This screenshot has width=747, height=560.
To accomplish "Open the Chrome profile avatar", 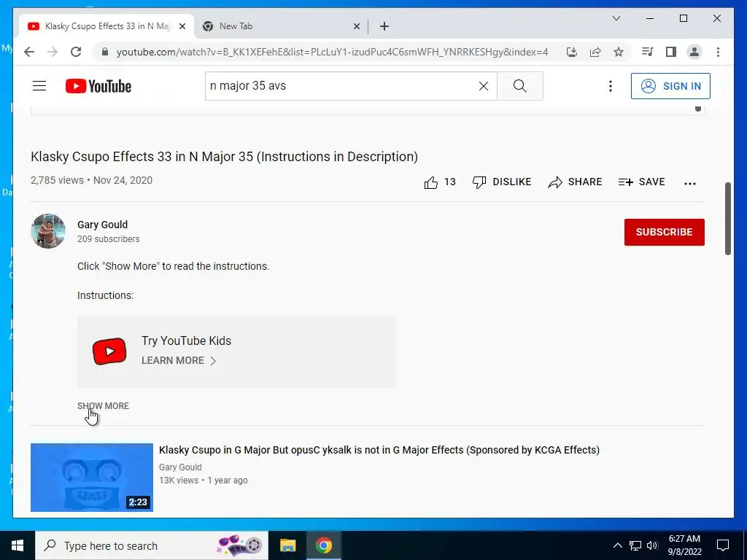I will [x=694, y=52].
